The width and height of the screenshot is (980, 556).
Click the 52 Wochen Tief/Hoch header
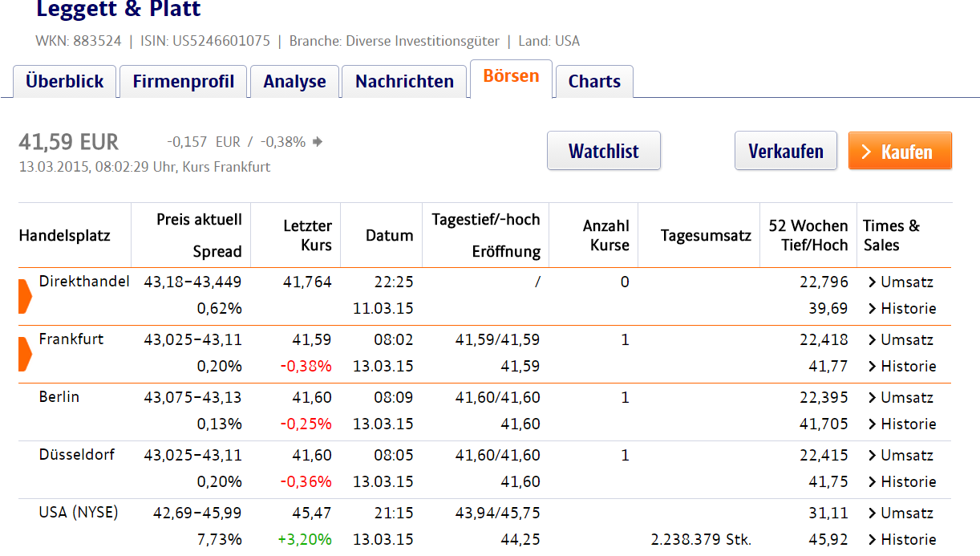[x=808, y=235]
